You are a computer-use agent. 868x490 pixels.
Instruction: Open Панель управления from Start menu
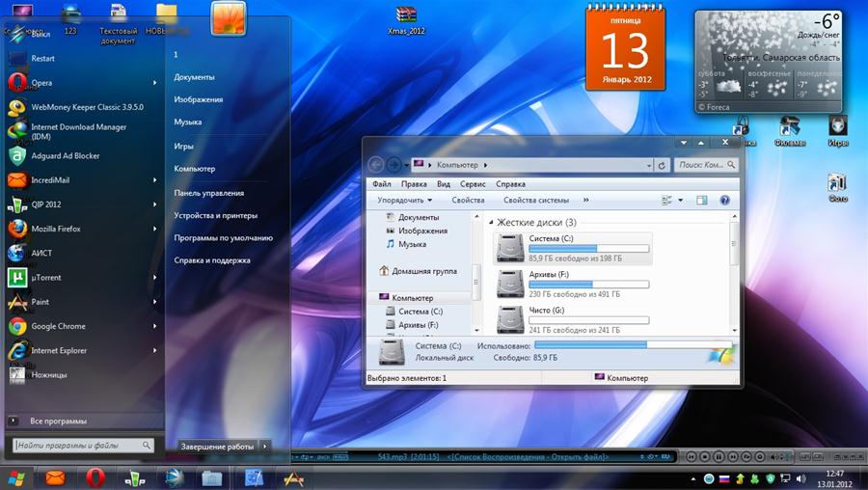tap(208, 193)
